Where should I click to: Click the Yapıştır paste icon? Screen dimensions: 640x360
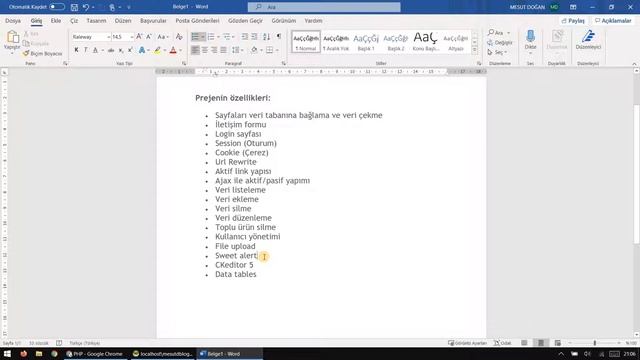point(12,37)
